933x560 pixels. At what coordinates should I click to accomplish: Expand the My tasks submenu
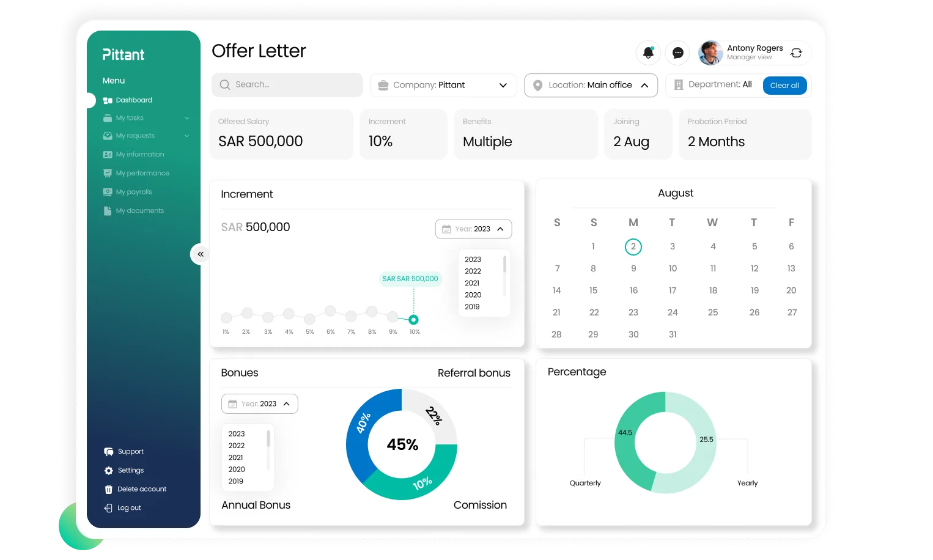coord(186,118)
